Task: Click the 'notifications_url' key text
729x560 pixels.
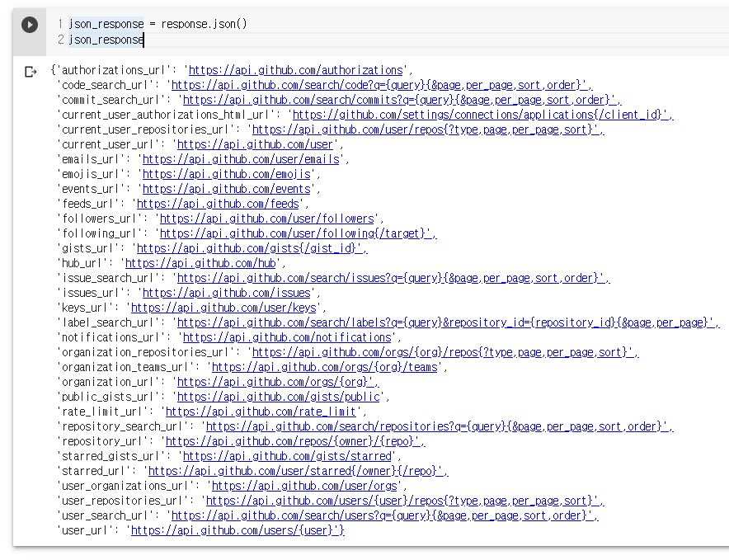Action: pos(111,337)
